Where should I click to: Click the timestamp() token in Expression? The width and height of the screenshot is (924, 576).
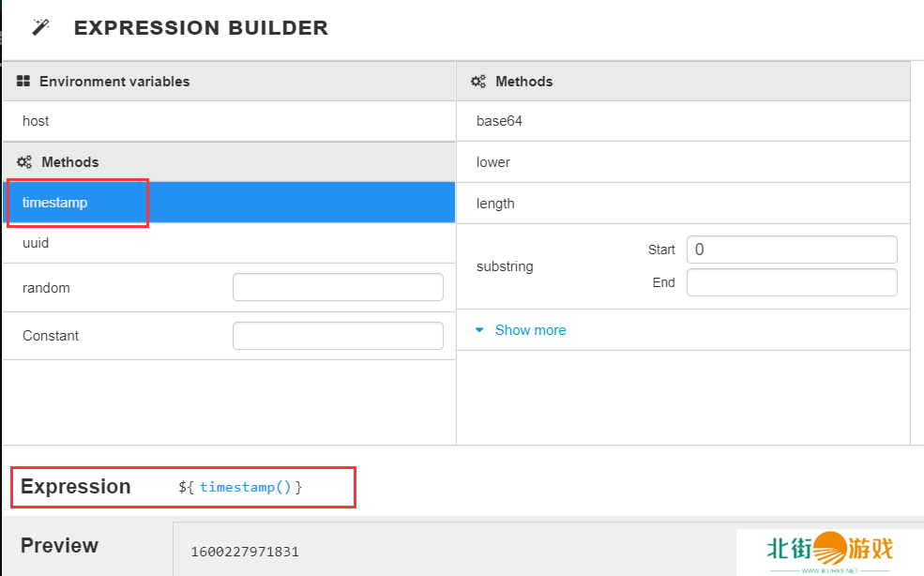click(246, 487)
